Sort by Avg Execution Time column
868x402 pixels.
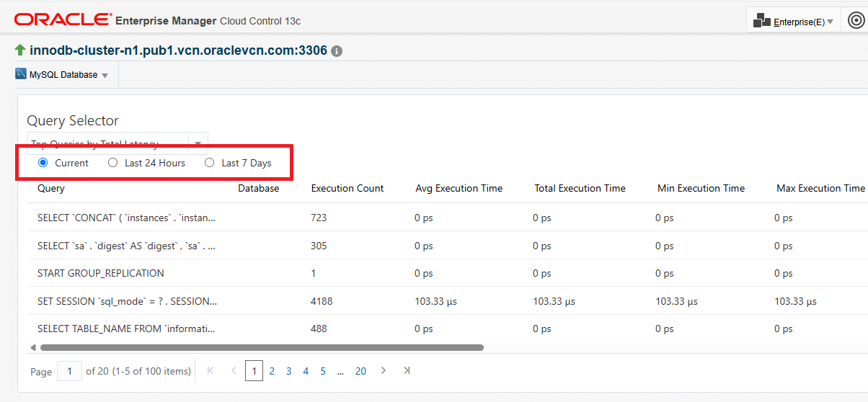[459, 188]
